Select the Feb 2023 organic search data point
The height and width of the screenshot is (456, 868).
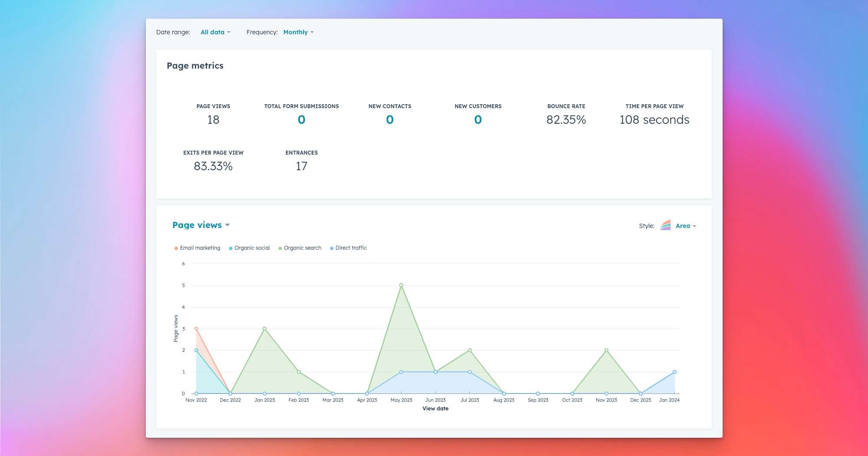(x=299, y=372)
